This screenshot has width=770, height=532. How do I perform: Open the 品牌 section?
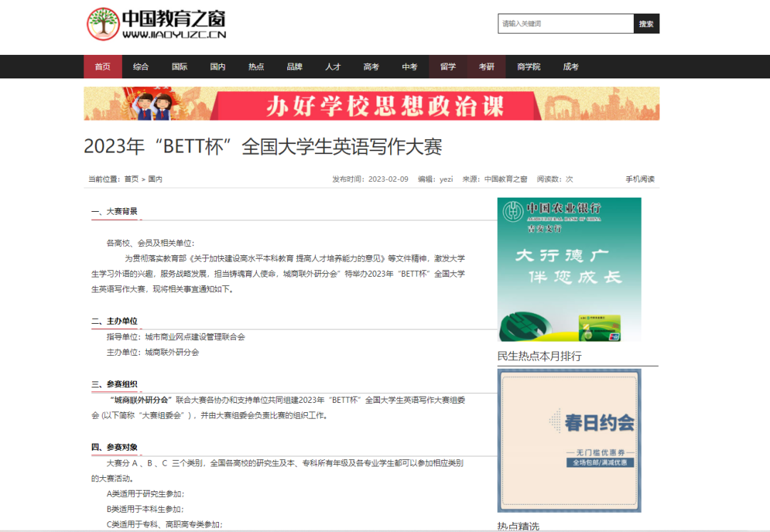pyautogui.click(x=294, y=66)
